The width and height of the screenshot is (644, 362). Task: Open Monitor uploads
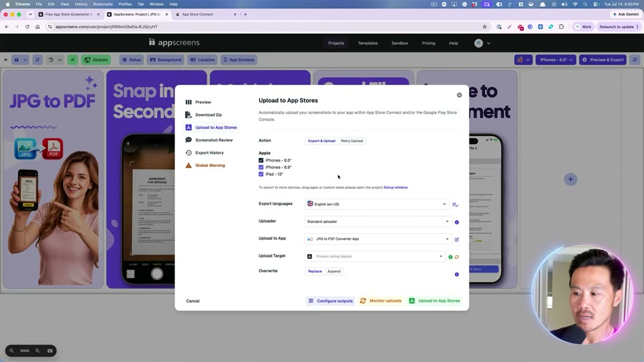381,301
